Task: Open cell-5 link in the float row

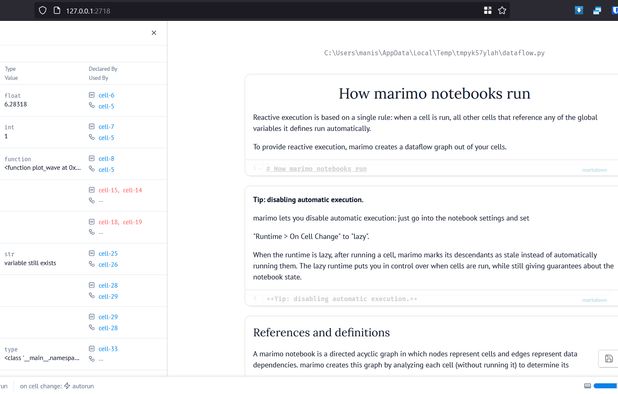Action: click(106, 106)
